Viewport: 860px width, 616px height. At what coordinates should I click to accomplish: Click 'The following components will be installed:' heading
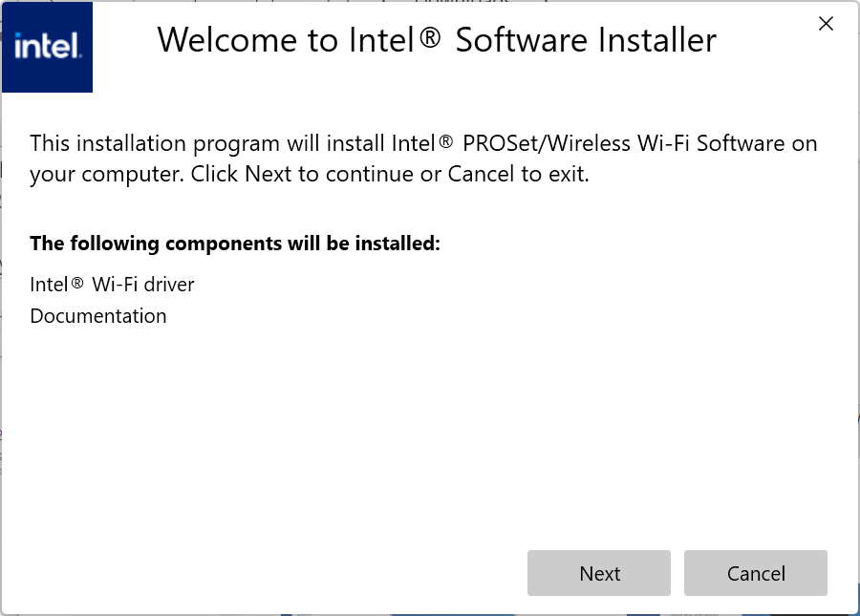point(235,244)
